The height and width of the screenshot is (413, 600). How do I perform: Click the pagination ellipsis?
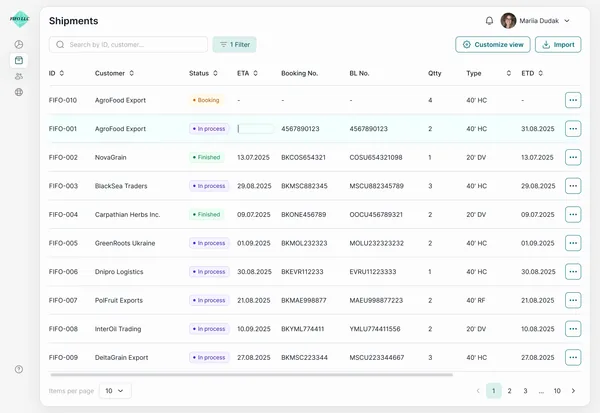(x=541, y=391)
